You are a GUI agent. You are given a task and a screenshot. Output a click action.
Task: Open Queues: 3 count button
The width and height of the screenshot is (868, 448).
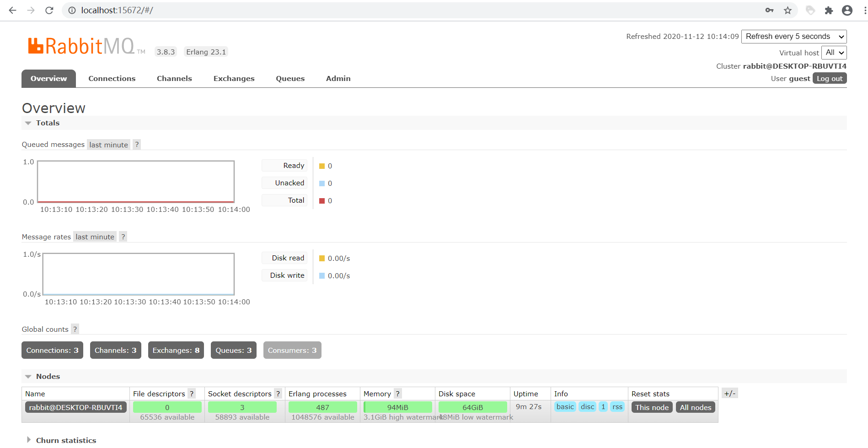[x=234, y=350]
